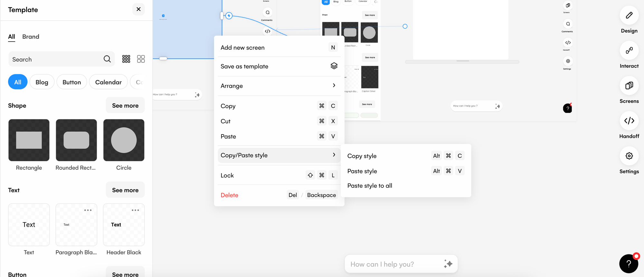Screen dimensions: 644x277
Task: Switch to large grid view
Action: (141, 59)
